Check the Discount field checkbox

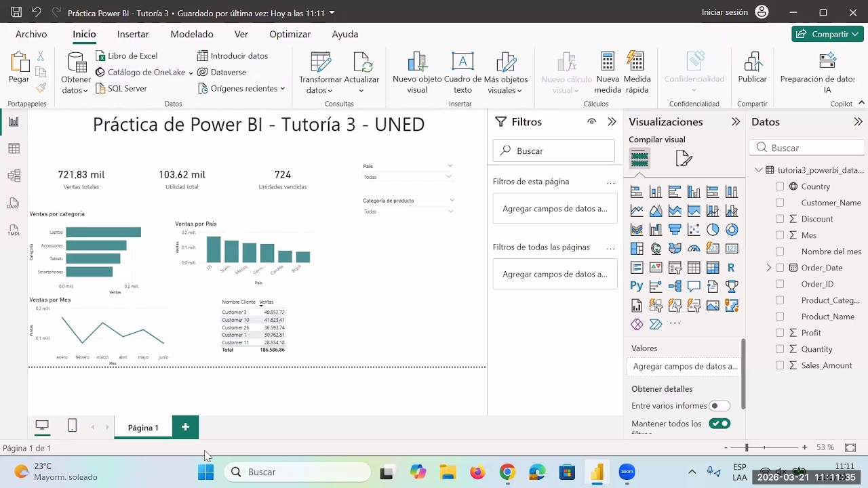(780, 219)
